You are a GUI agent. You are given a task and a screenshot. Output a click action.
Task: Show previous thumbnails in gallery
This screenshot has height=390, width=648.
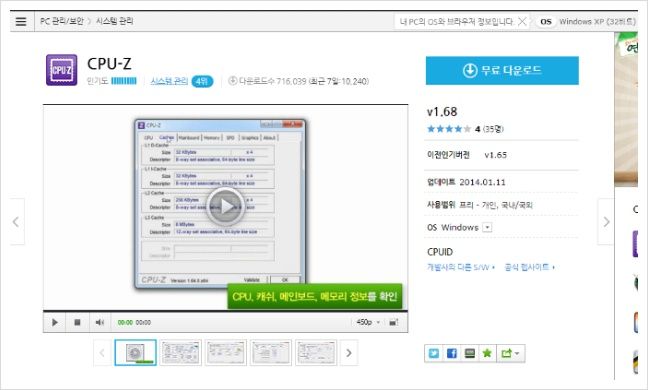(x=102, y=353)
